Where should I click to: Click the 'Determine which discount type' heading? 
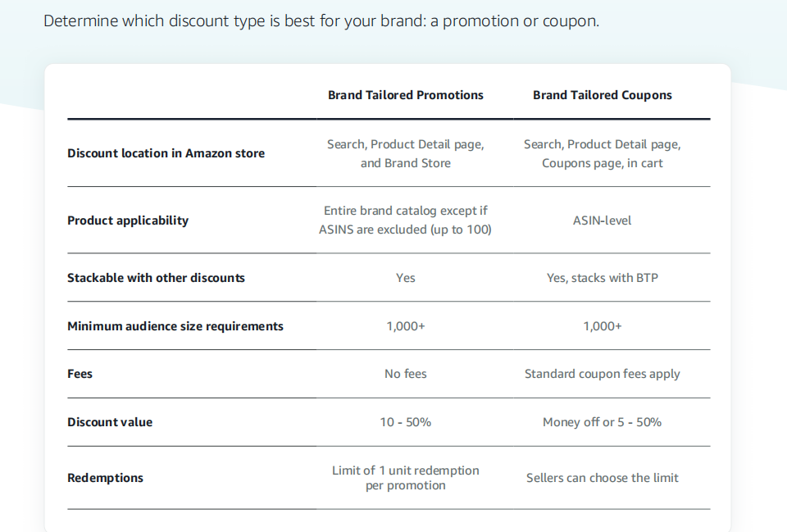click(321, 21)
